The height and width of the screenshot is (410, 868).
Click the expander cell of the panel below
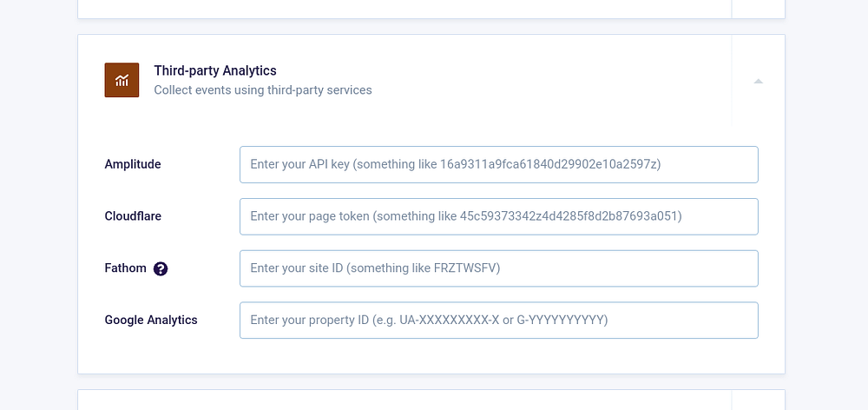758,400
